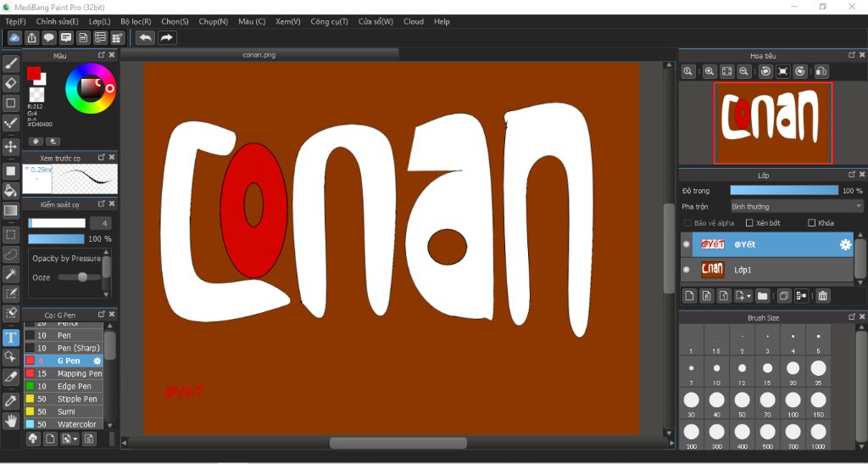Open settings gear for @Yết layer
Screen dimensions: 868x464
pyautogui.click(x=845, y=245)
